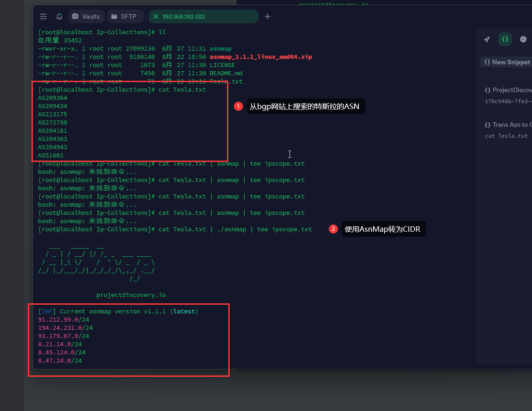The width and height of the screenshot is (532, 411).
Task: Switch to the Vaults tab
Action: click(x=86, y=16)
